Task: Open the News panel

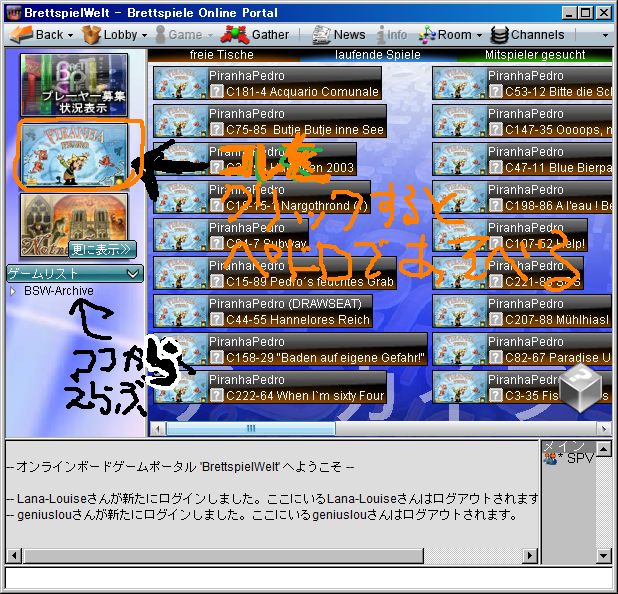Action: tap(339, 34)
